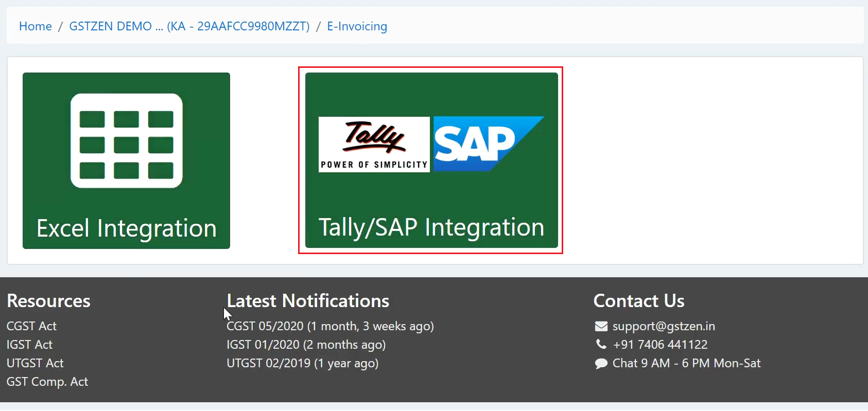Open the UTGST Act resource link
This screenshot has height=411, width=868.
point(35,363)
